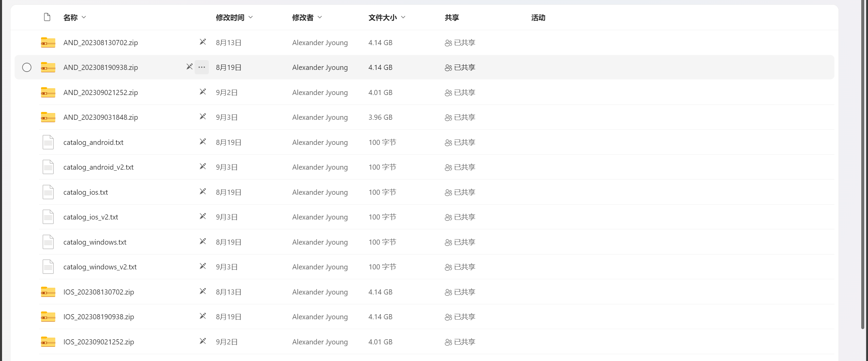Click 100 字节 size of catalog_ios.txt
868x361 pixels.
tap(382, 192)
